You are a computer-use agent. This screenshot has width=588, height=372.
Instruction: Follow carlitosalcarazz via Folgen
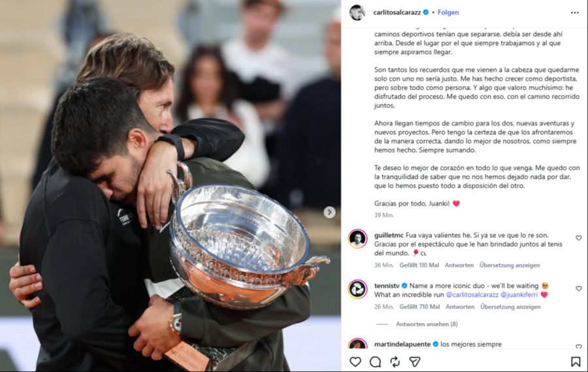(x=448, y=12)
